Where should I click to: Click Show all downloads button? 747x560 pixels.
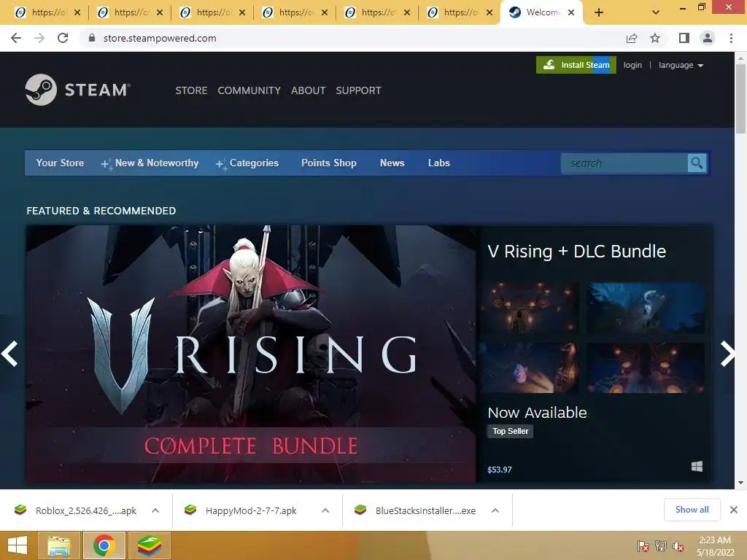tap(692, 510)
